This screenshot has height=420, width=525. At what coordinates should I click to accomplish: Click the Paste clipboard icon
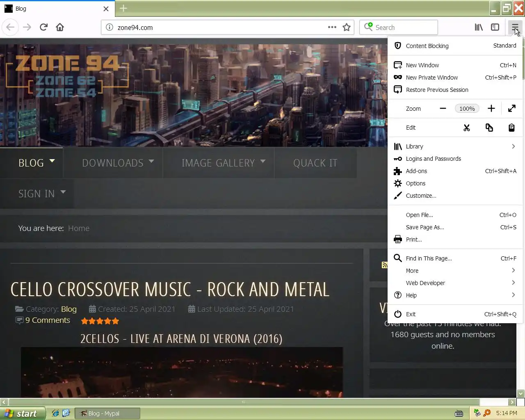coord(511,128)
